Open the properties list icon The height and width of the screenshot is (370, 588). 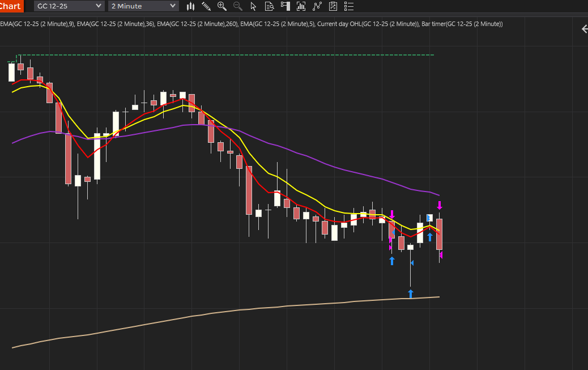click(349, 6)
